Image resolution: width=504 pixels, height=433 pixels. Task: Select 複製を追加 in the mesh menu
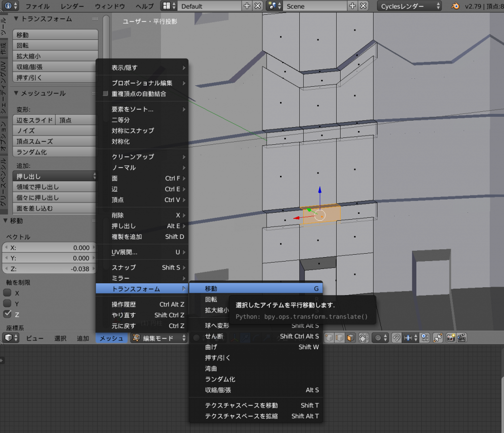[127, 236]
